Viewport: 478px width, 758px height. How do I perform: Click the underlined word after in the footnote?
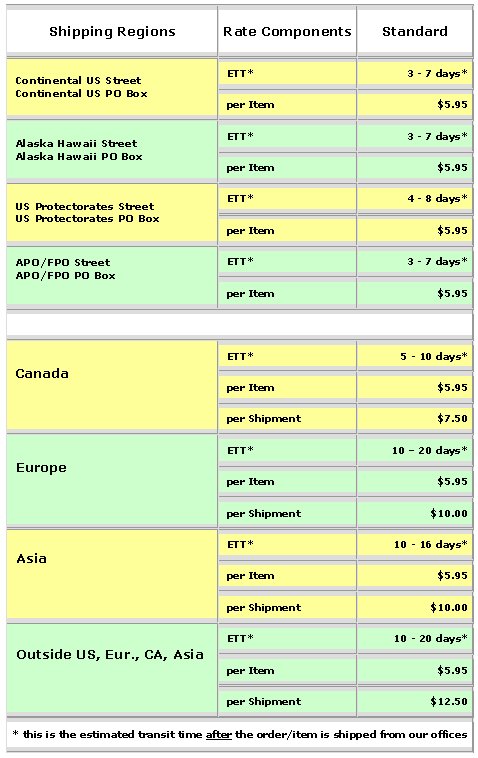pos(219,735)
